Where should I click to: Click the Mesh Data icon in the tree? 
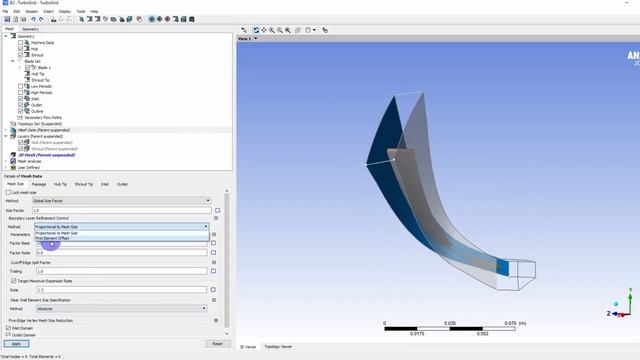coord(13,130)
